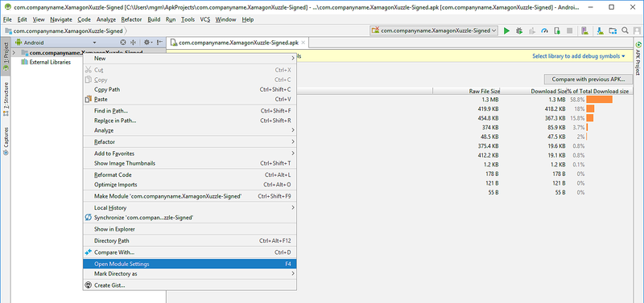
Task: Open the Project Structure folder icon
Action: click(613, 31)
